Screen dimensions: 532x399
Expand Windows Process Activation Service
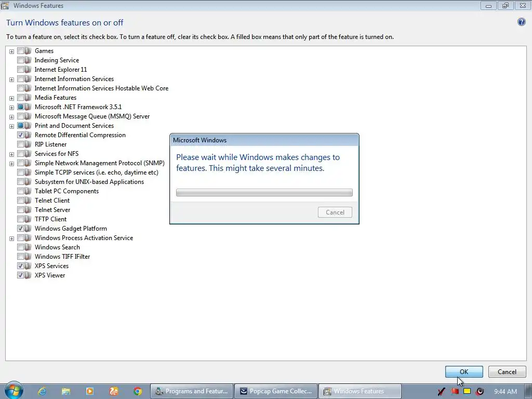pos(11,238)
